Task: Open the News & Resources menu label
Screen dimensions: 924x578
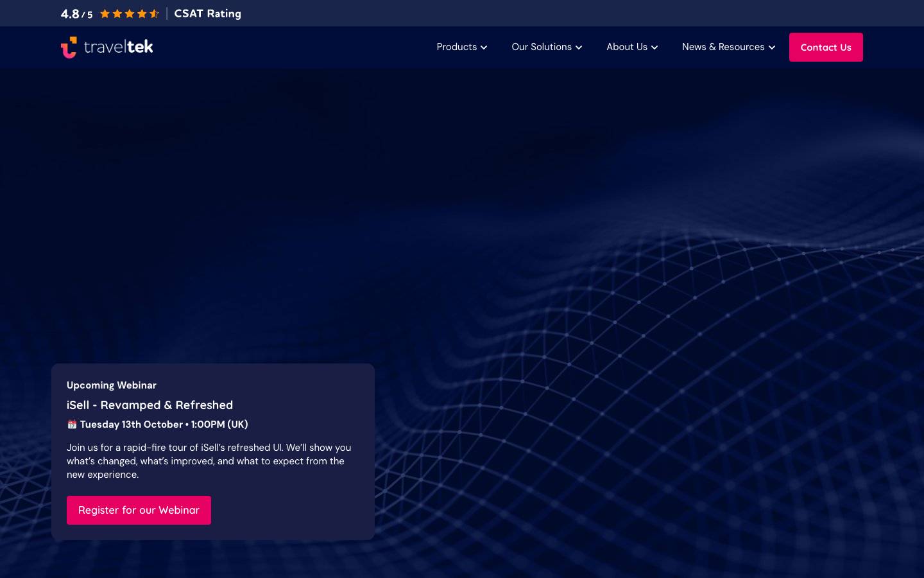Action: tap(723, 47)
